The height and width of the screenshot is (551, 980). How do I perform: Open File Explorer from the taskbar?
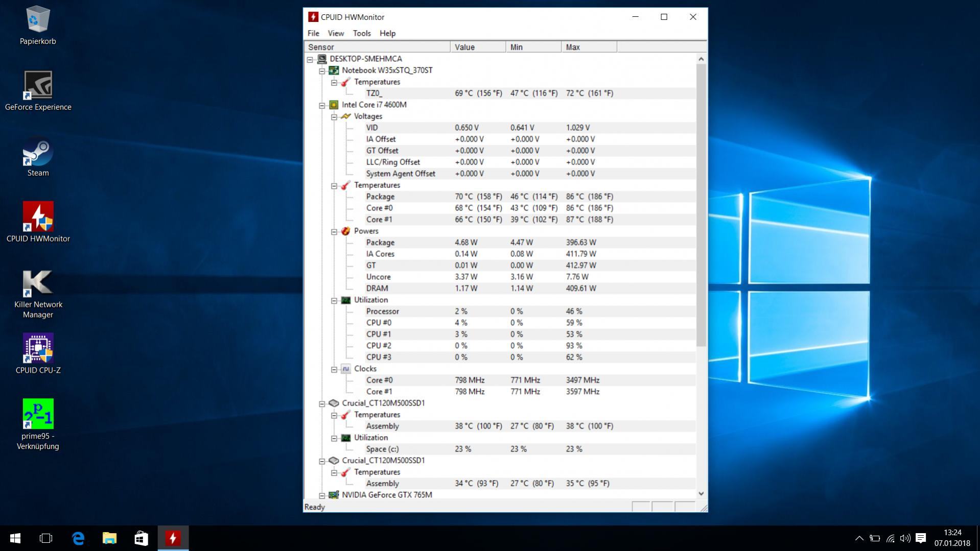[109, 538]
